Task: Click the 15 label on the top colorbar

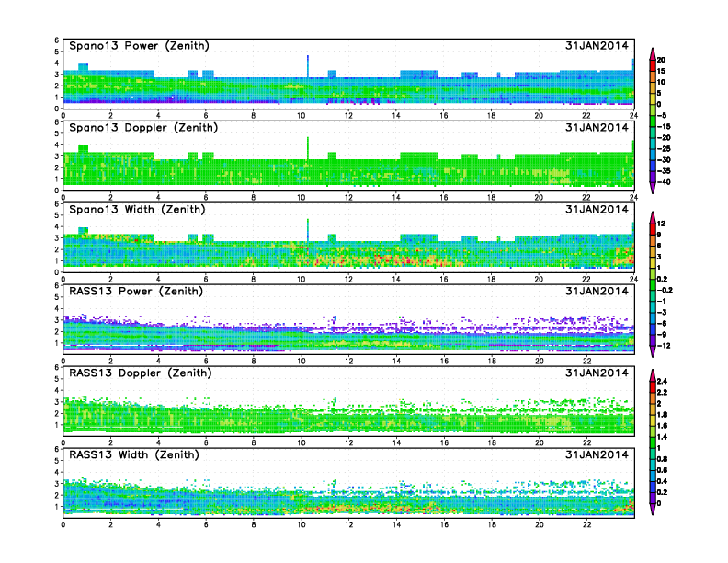Action: 661,71
